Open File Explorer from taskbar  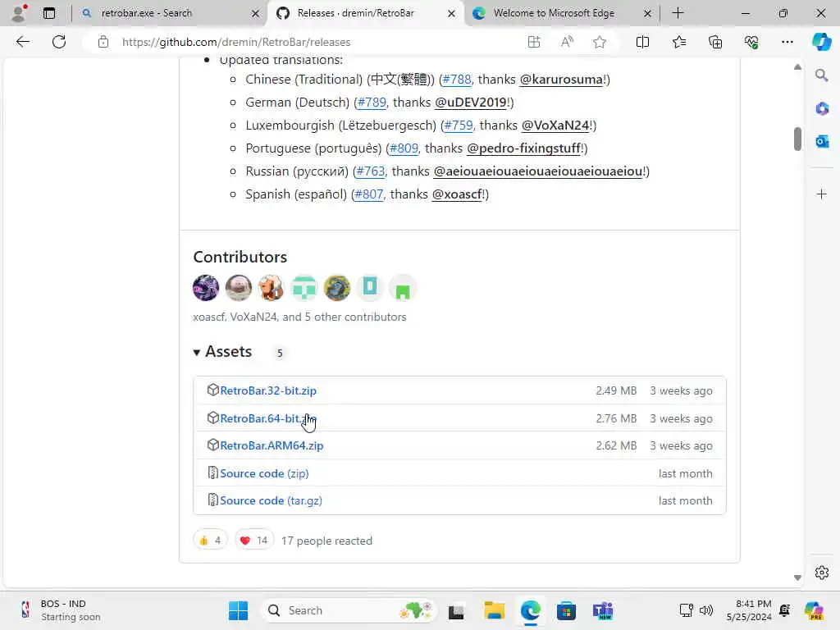click(494, 610)
